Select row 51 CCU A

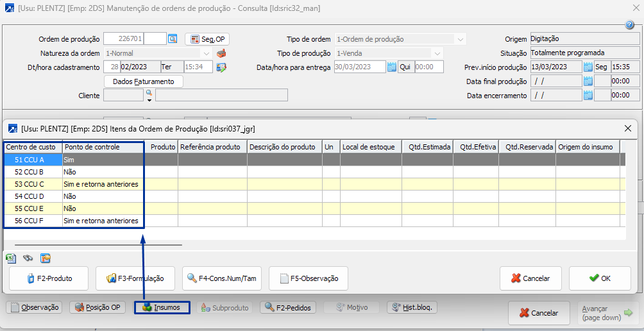[x=314, y=160]
